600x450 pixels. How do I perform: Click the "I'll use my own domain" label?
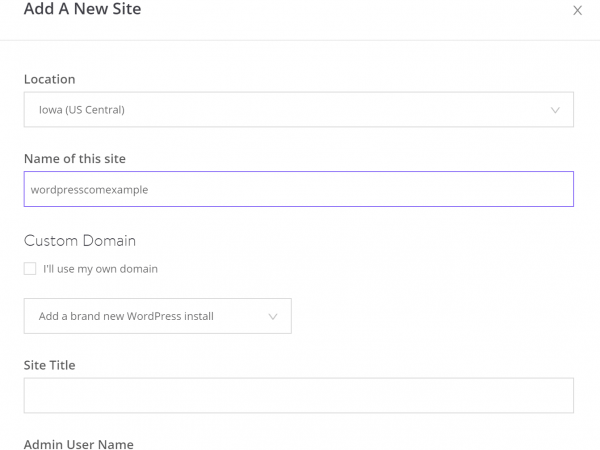pos(100,269)
